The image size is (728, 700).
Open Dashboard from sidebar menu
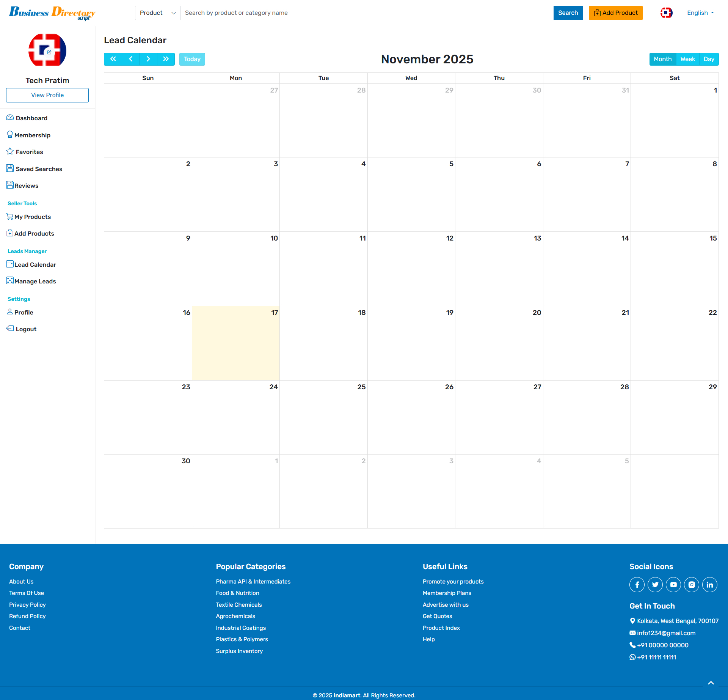pos(31,118)
